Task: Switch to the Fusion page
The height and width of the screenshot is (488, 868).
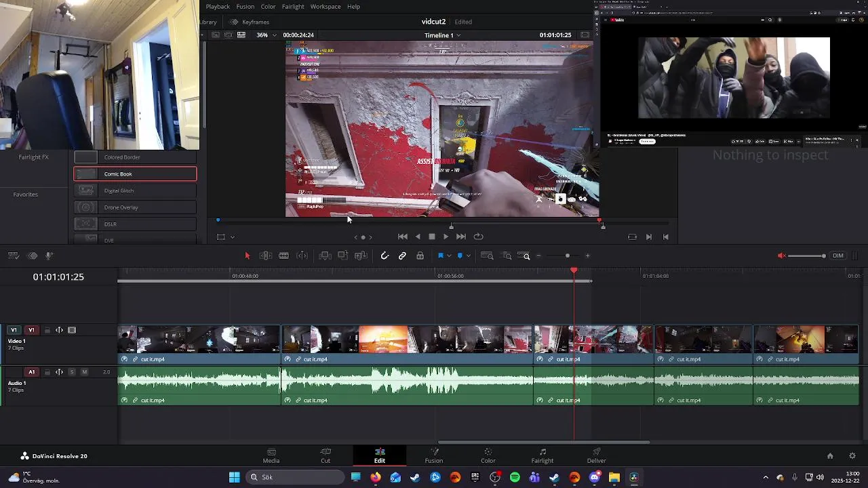Action: tap(434, 455)
